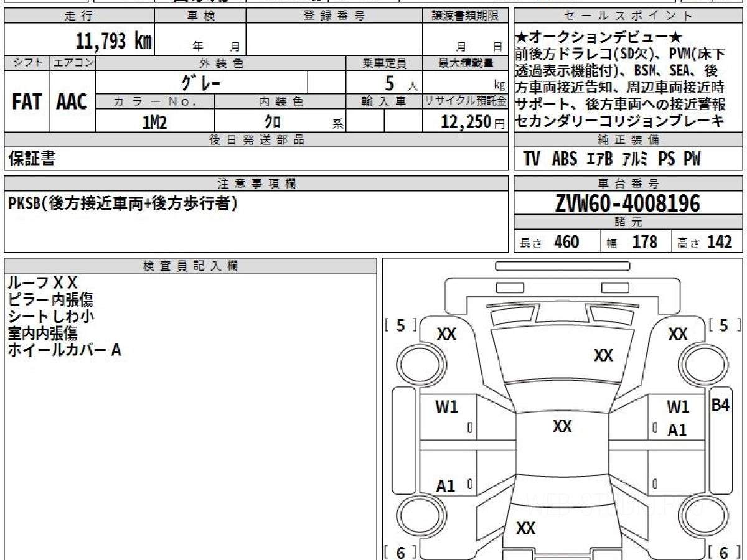The image size is (747, 560).
Task: Click the XX mark on the rear window
Action: tap(526, 528)
